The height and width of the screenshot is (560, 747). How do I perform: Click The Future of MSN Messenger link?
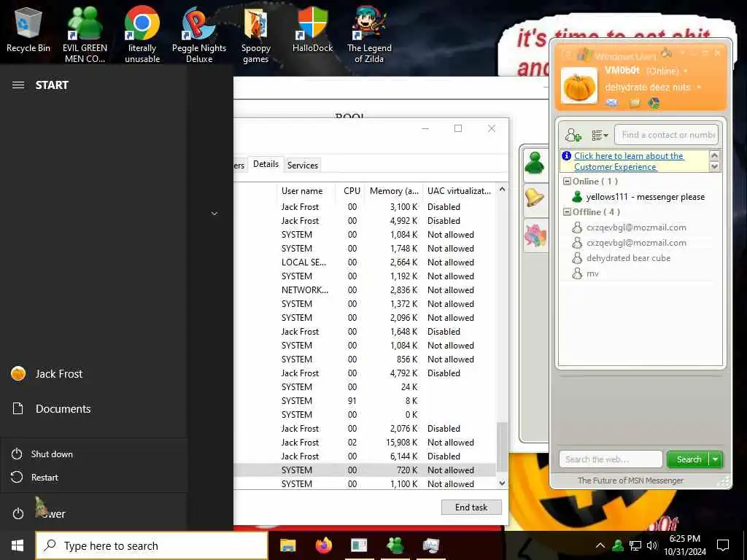pyautogui.click(x=630, y=481)
